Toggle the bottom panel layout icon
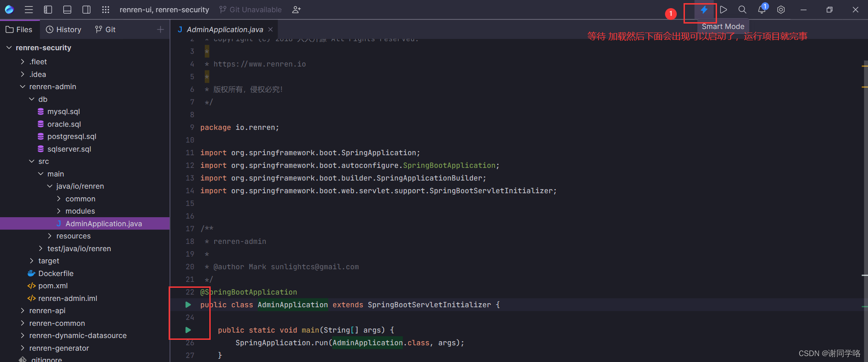Image resolution: width=868 pixels, height=362 pixels. (67, 10)
